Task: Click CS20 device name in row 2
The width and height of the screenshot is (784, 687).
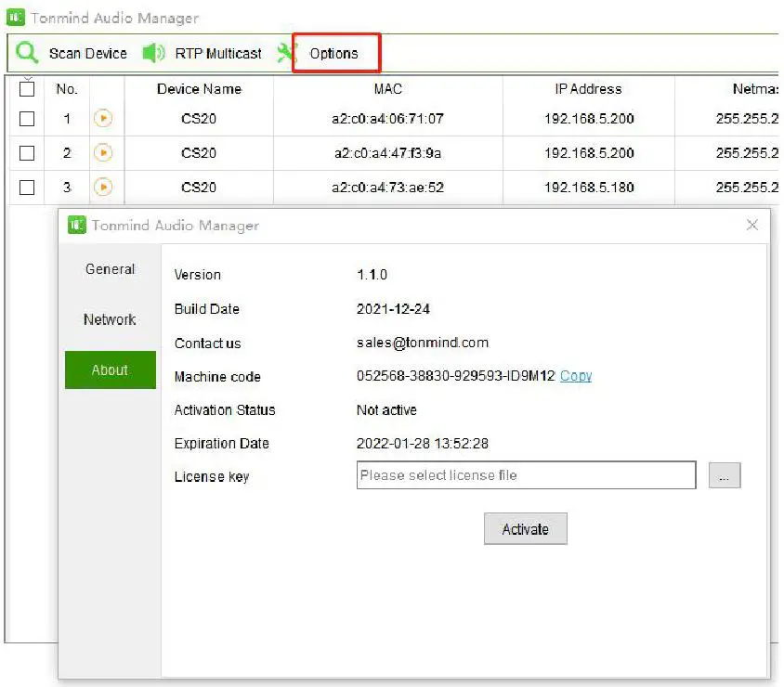Action: coord(199,153)
